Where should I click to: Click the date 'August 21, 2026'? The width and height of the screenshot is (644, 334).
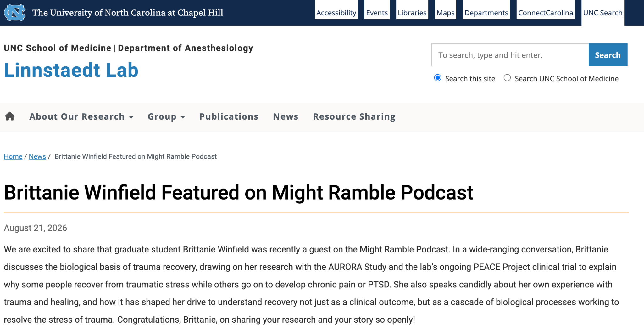pyautogui.click(x=36, y=228)
